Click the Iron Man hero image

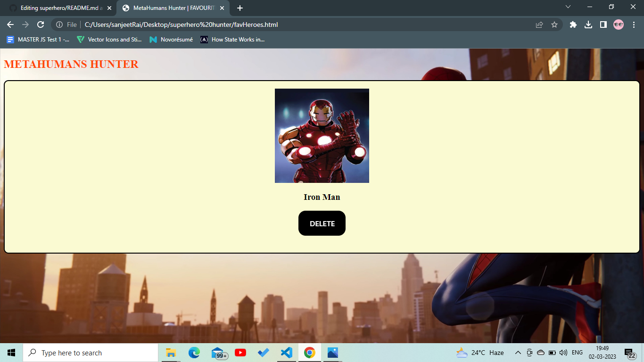click(322, 135)
